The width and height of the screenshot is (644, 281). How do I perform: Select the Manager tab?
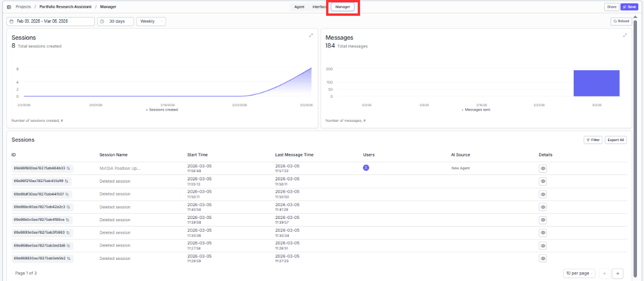coord(342,7)
